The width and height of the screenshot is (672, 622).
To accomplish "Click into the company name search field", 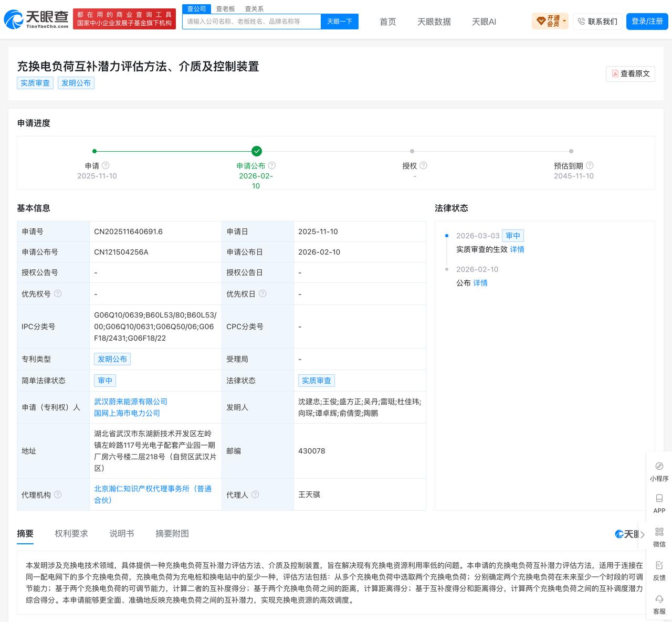I will pyautogui.click(x=251, y=22).
